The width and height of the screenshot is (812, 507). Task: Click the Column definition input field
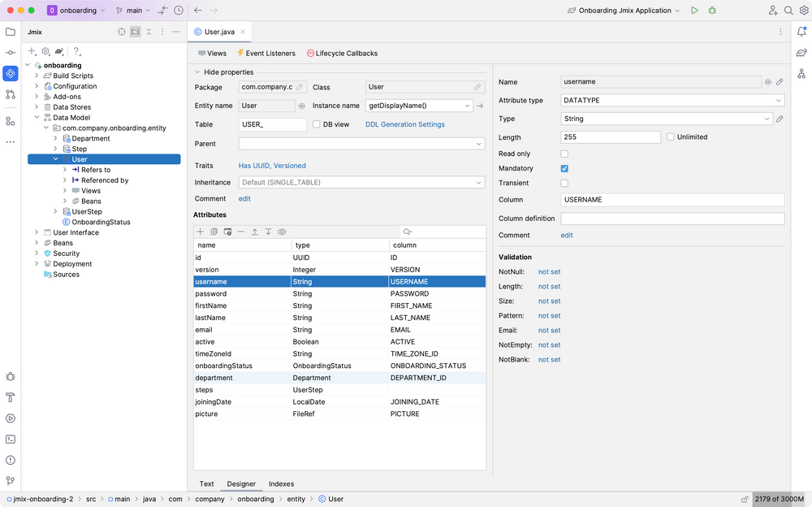click(x=672, y=219)
